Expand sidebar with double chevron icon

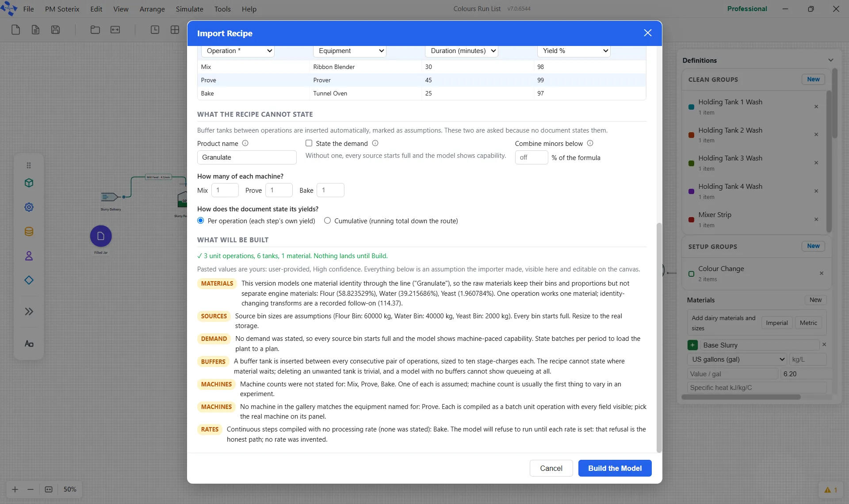29,311
